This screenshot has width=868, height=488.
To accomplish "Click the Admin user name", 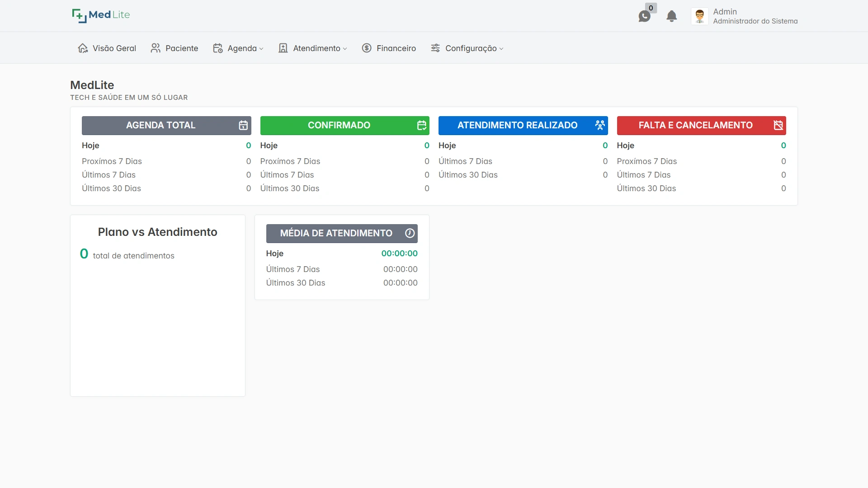I will tap(725, 12).
